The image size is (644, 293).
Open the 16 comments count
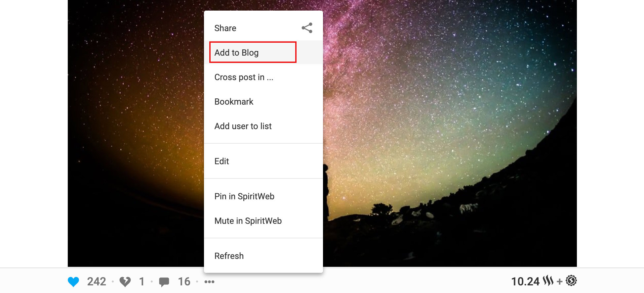[x=184, y=282]
